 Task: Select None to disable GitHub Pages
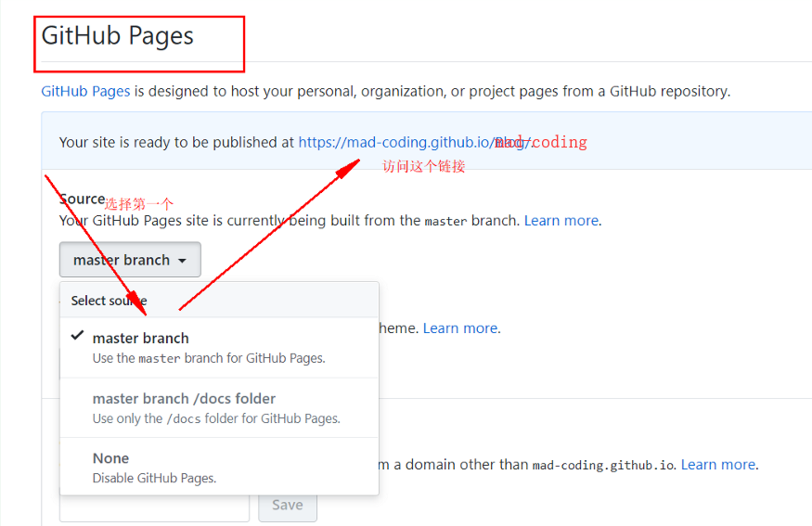click(220, 467)
